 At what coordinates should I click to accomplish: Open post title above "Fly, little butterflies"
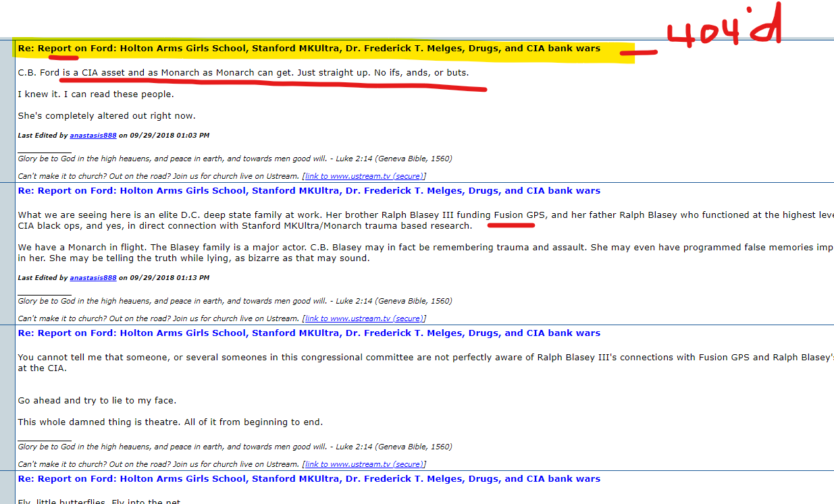click(x=309, y=479)
